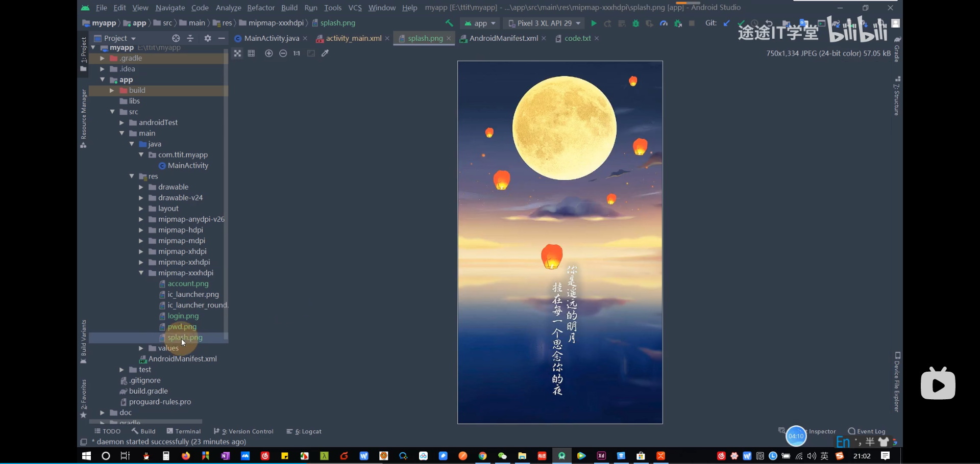Close the splash.png tab
This screenshot has width=980, height=464.
pos(449,38)
